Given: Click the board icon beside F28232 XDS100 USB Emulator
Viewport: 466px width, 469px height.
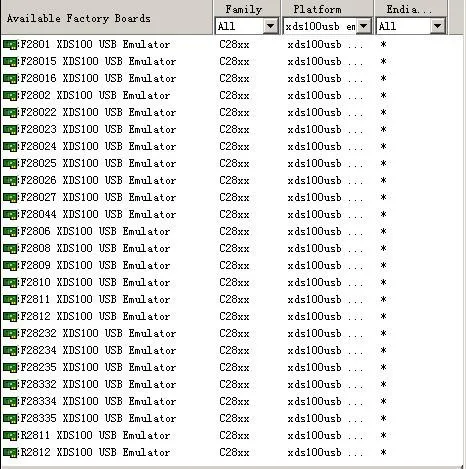Looking at the screenshot, I should pos(10,334).
